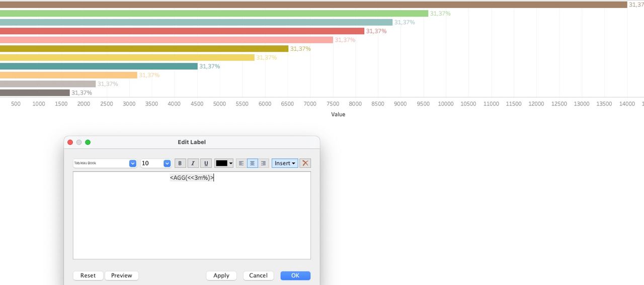644x285 pixels.
Task: Open the text color picker
Action: [224, 163]
